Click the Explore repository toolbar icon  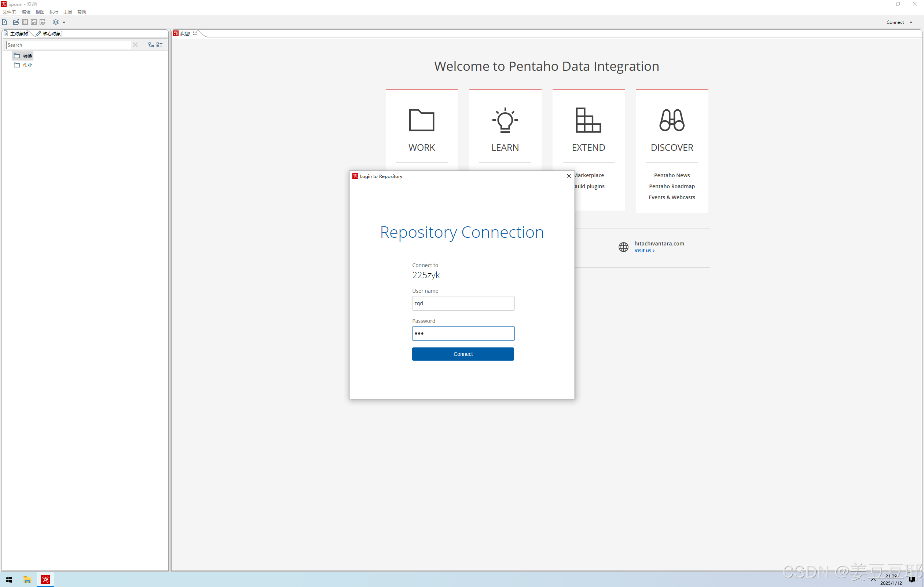click(25, 22)
